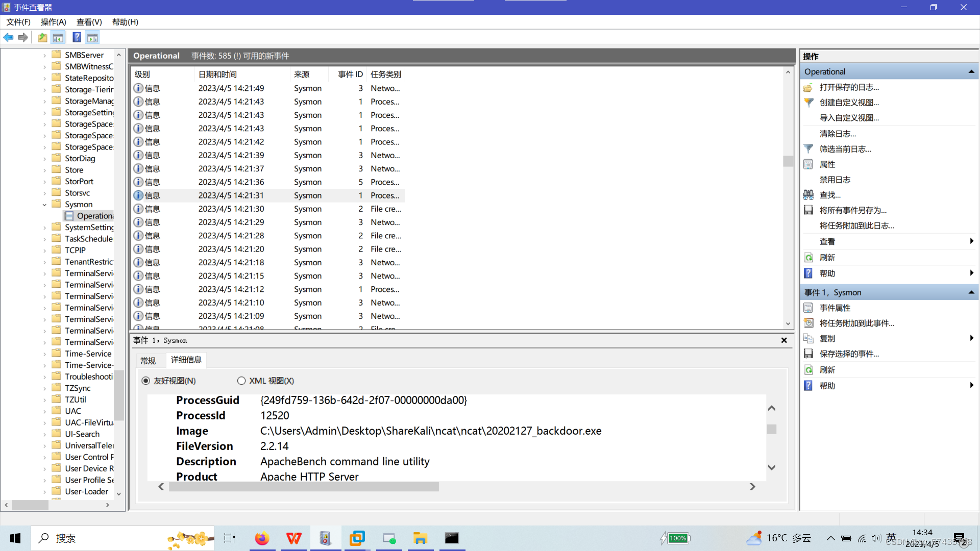Expand the Store tree node
Viewport: 980px width, 551px height.
tap(44, 170)
